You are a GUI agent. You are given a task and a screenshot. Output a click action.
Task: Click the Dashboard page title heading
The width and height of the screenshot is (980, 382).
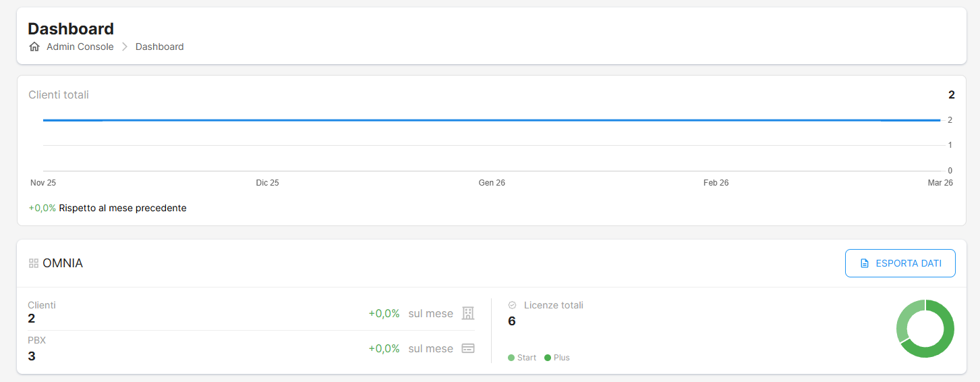click(x=71, y=29)
